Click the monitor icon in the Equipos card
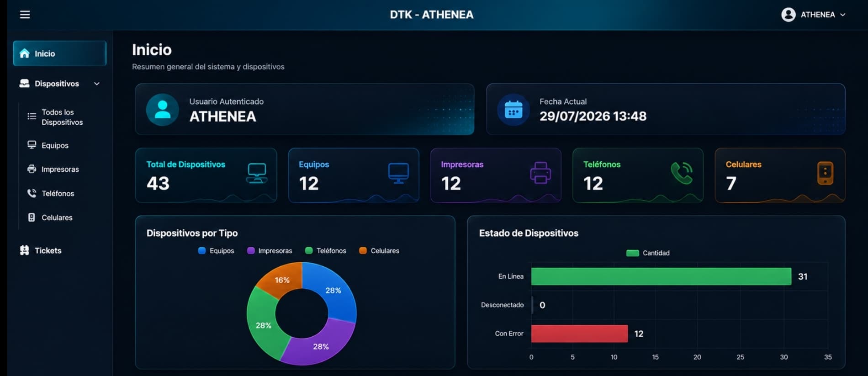Image resolution: width=868 pixels, height=376 pixels. (x=398, y=173)
